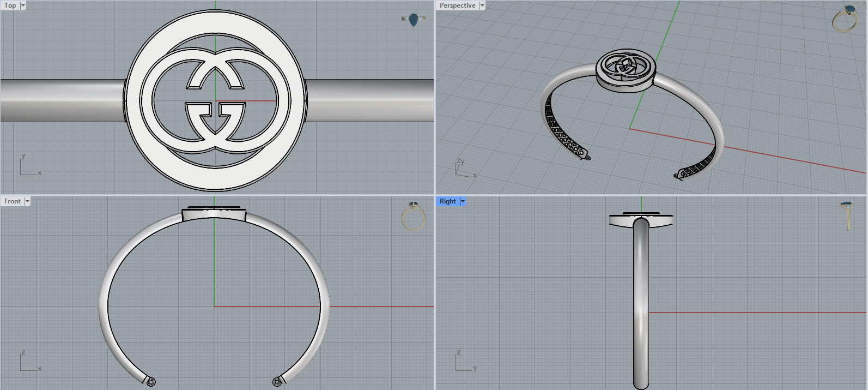Screen dimensions: 868x390
Task: Activate the Right viewport title label
Action: [448, 201]
